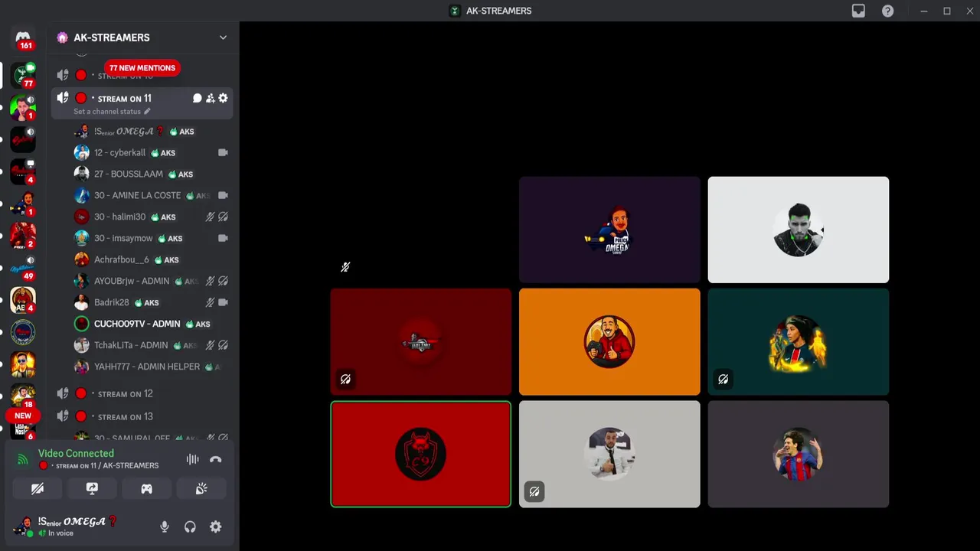The width and height of the screenshot is (980, 551).
Task: Toggle camera on in voice panel
Action: point(38,488)
